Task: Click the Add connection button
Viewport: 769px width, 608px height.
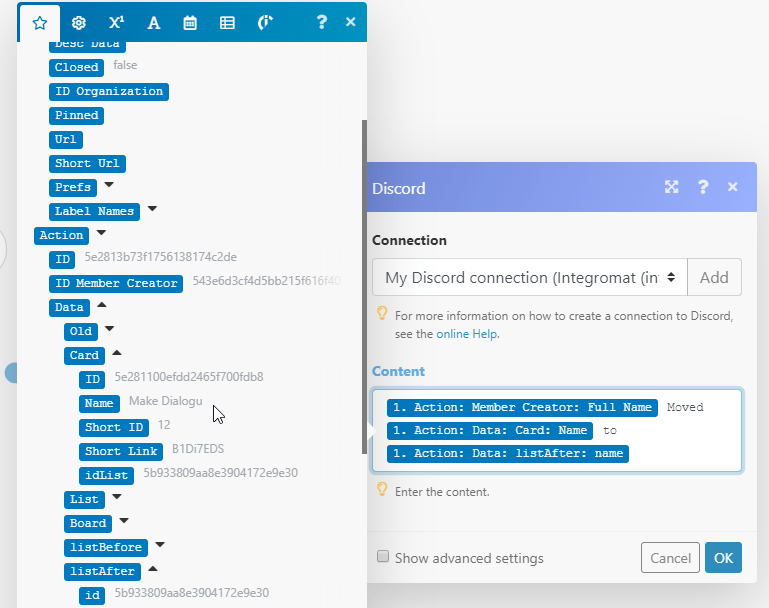Action: tap(714, 278)
